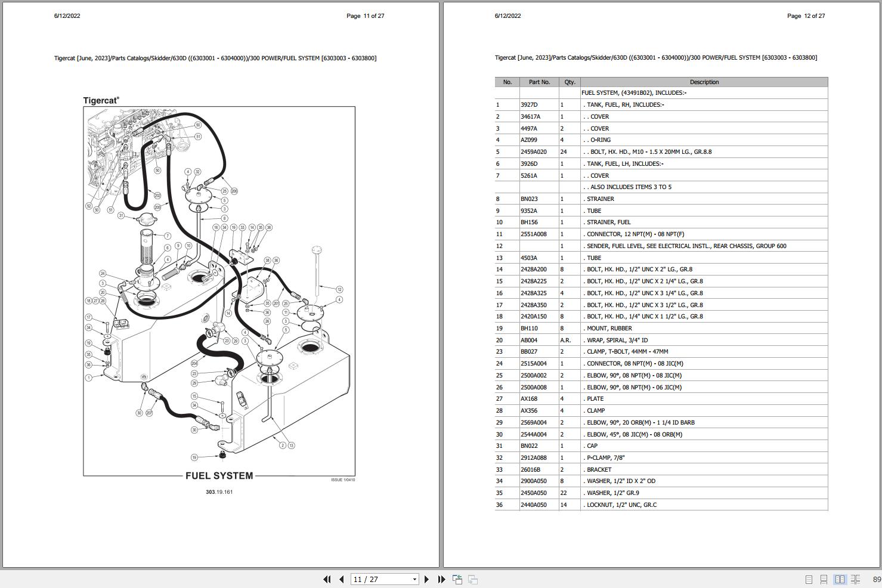The height and width of the screenshot is (588, 882).
Task: Select the 'FUEL SYSTEM, (43491B02), INCLUDES:-' row text
Action: point(634,93)
